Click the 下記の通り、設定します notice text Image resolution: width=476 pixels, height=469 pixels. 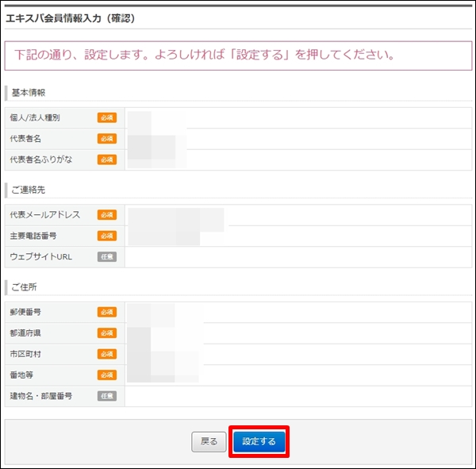(205, 55)
